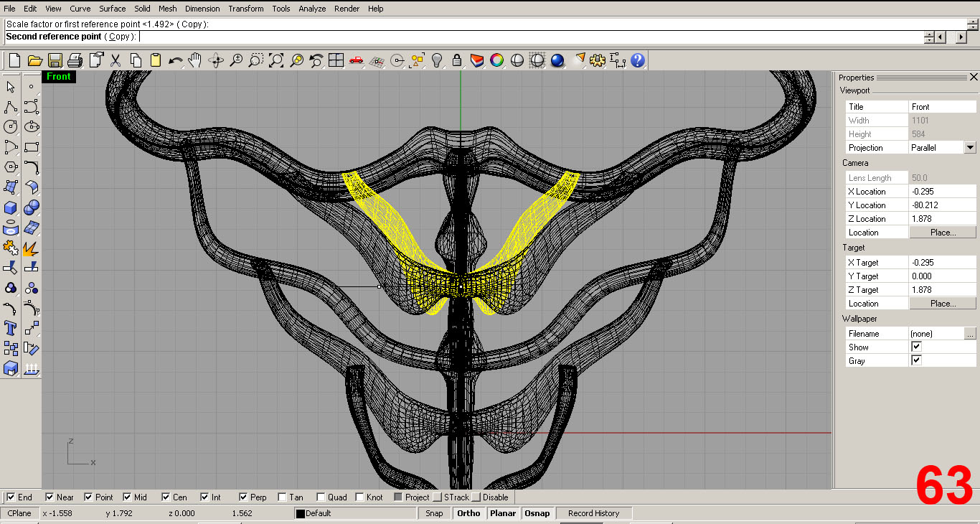The width and height of the screenshot is (980, 524).
Task: Click the wallpaper Filename browse button
Action: point(970,334)
